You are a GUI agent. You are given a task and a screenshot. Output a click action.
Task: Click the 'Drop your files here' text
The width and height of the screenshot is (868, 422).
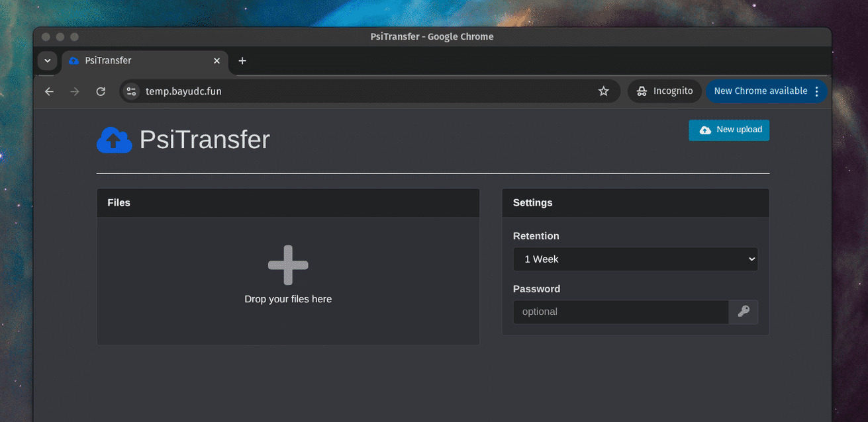pos(288,299)
